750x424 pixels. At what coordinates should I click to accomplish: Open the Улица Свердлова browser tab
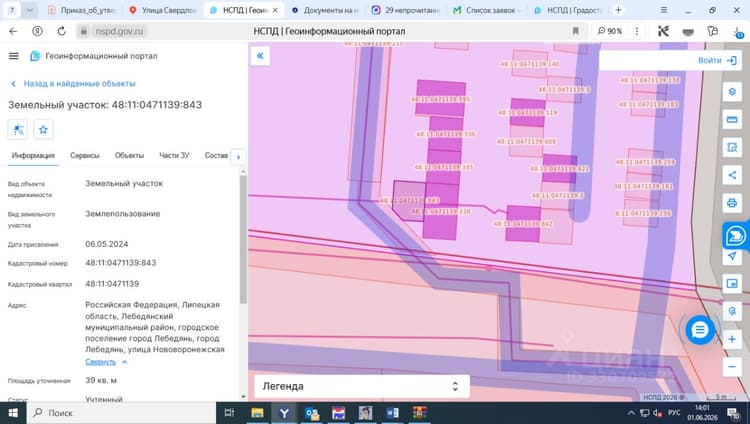pyautogui.click(x=164, y=10)
